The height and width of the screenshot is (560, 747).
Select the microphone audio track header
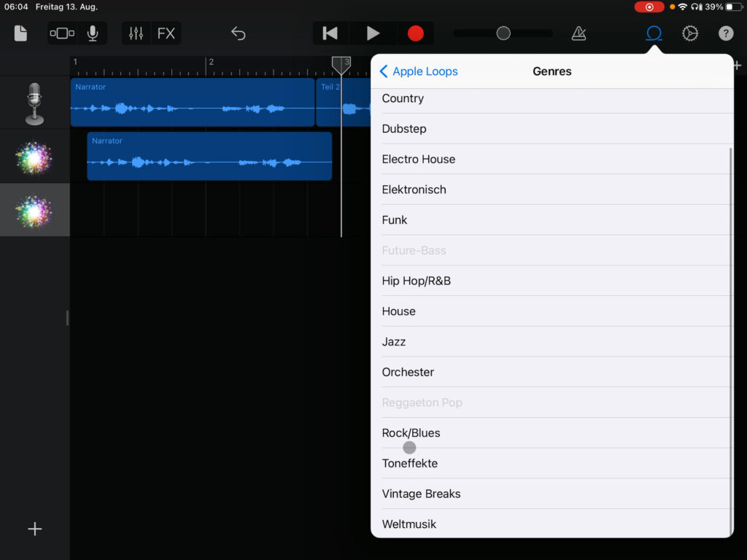pyautogui.click(x=34, y=103)
